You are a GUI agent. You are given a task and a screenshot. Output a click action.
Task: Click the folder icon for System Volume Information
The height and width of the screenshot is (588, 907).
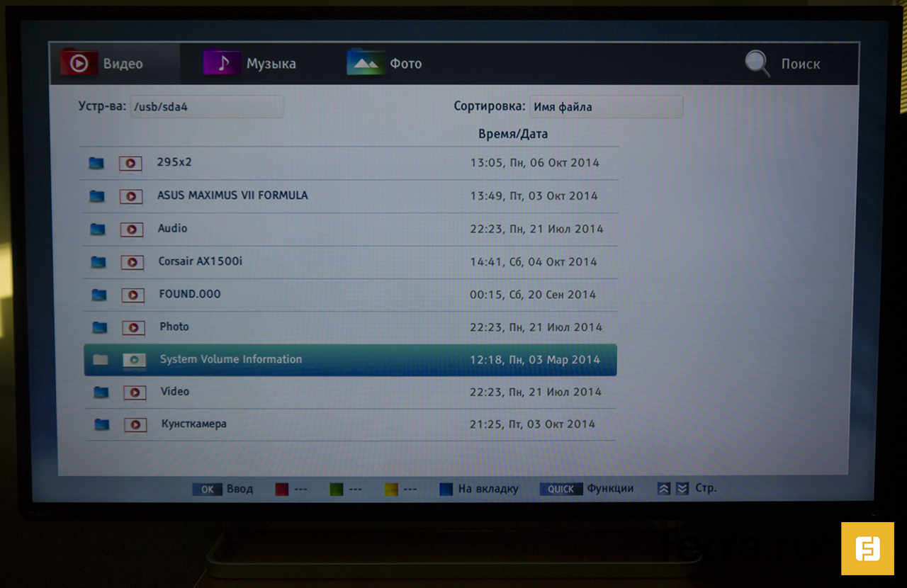101,361
